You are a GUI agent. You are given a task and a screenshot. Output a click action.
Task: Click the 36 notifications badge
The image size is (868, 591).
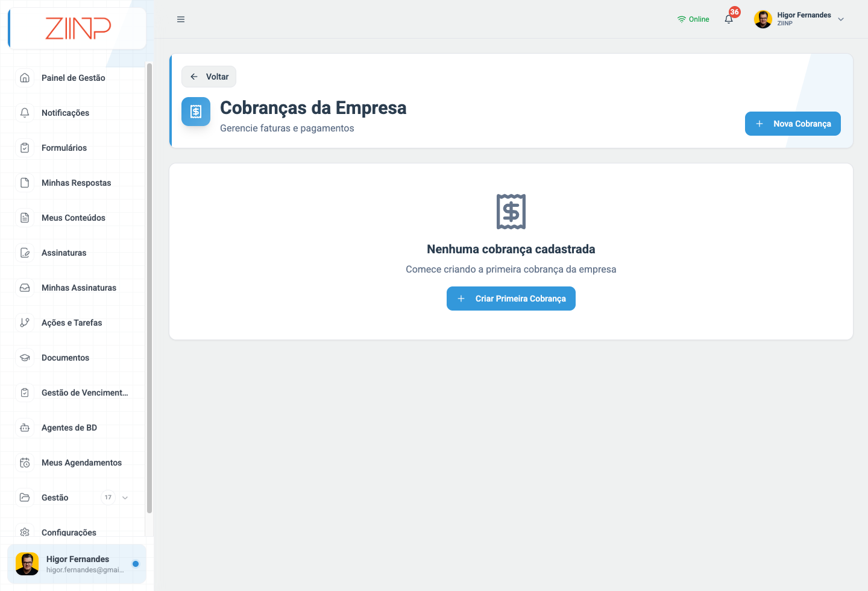tap(734, 12)
